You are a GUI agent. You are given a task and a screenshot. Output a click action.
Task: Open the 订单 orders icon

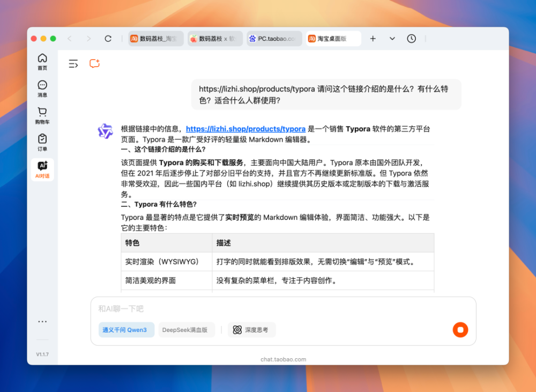pos(42,143)
